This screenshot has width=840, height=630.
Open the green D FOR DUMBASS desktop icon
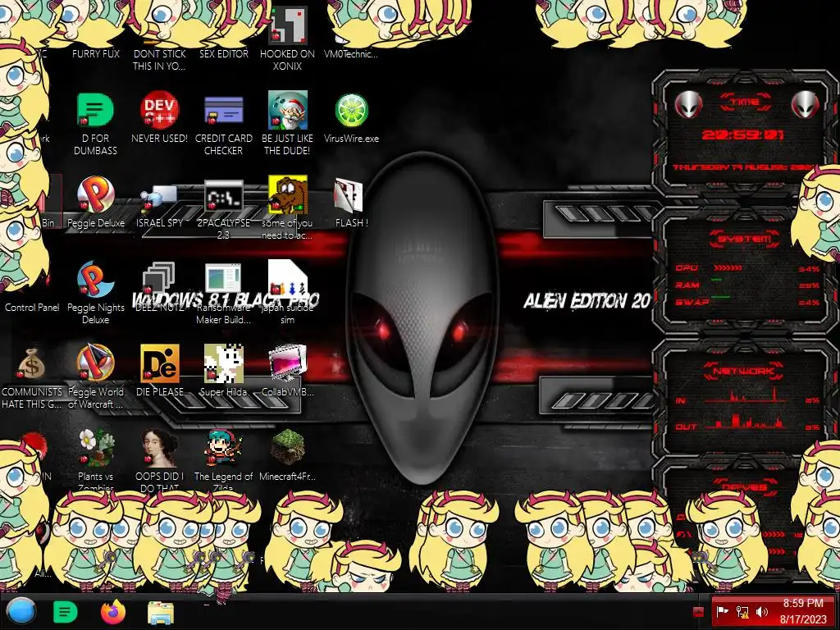[x=95, y=110]
